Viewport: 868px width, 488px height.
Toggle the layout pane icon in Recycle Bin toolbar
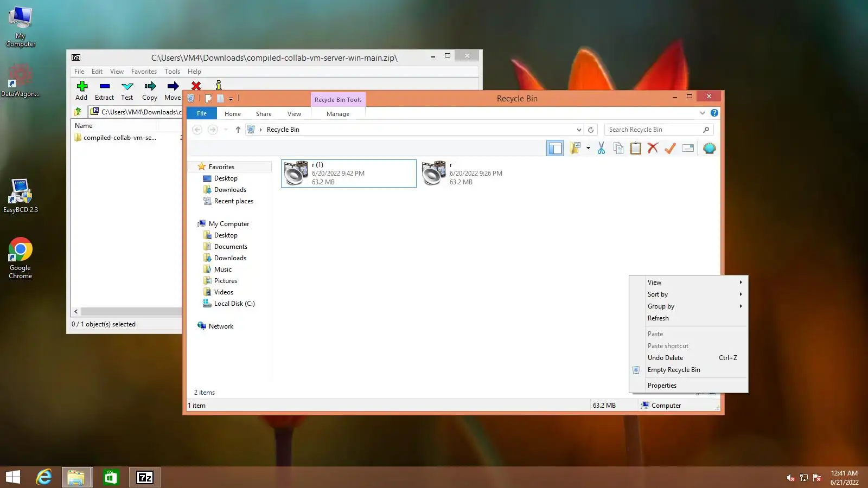click(x=555, y=148)
